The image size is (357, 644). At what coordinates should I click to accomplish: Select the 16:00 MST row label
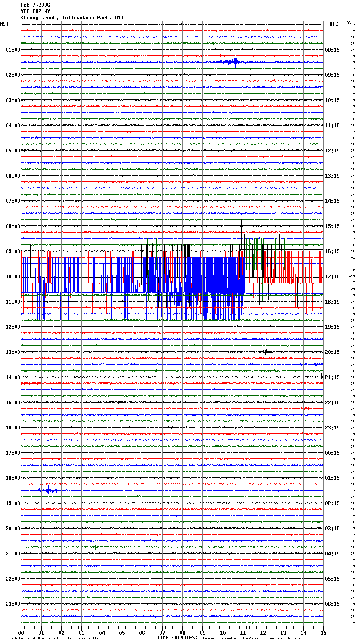13,428
